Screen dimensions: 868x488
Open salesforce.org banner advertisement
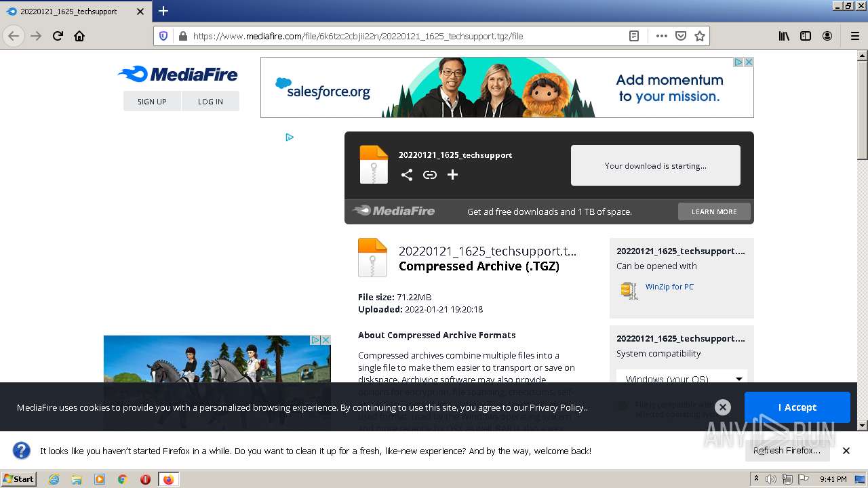[507, 87]
